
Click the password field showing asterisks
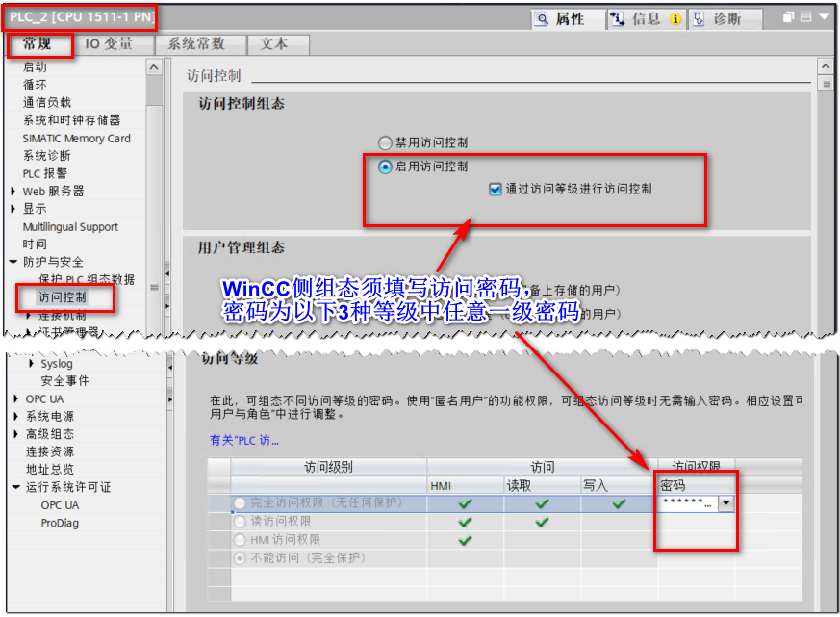pyautogui.click(x=686, y=501)
